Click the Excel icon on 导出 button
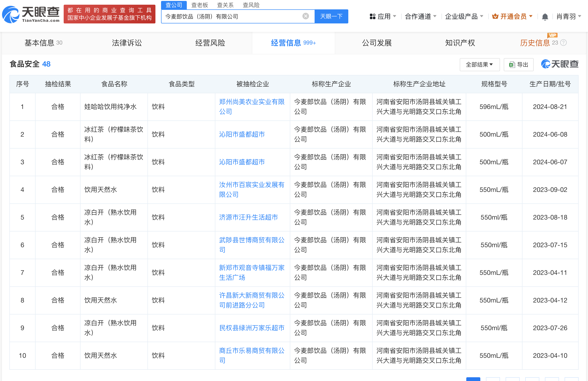Image resolution: width=588 pixels, height=381 pixels. (512, 65)
